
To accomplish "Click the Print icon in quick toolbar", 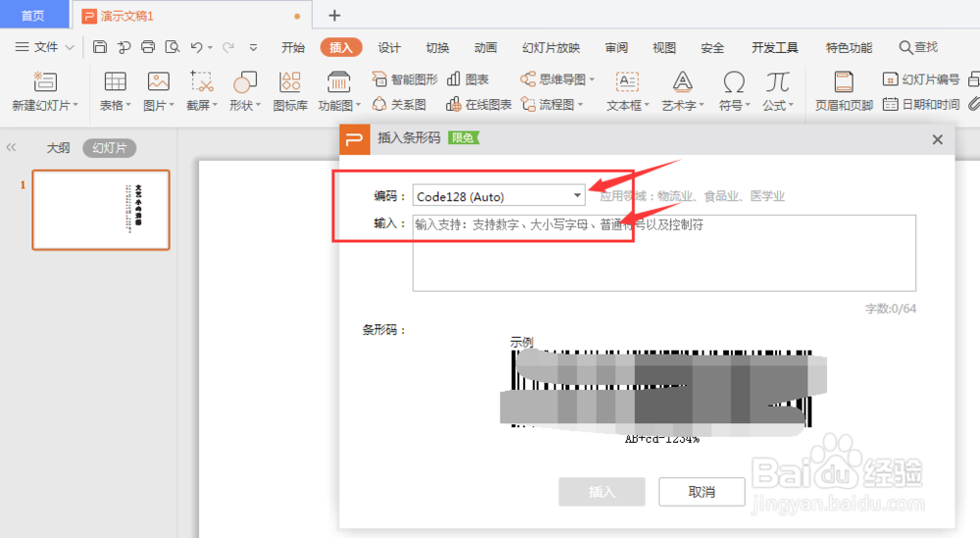I will click(x=148, y=47).
